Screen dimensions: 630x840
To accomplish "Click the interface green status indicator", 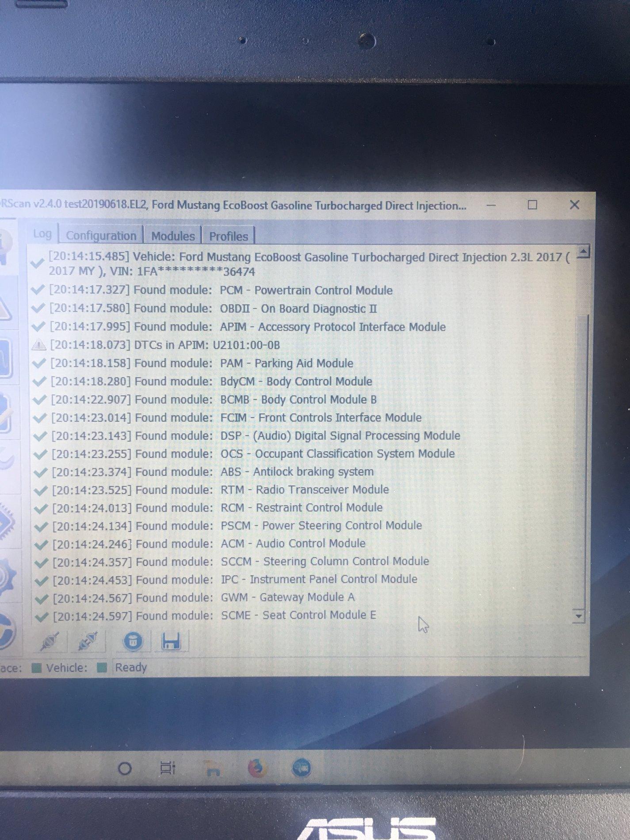I will 37,668.
